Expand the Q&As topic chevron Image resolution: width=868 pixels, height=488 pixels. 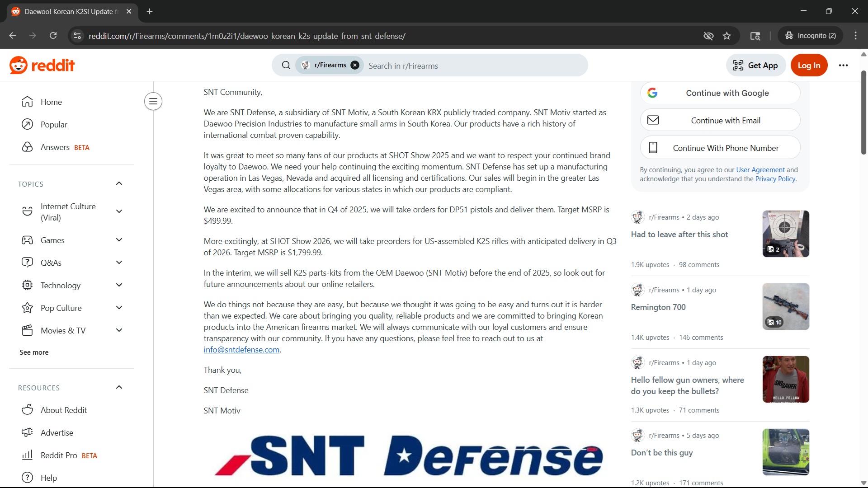(119, 263)
